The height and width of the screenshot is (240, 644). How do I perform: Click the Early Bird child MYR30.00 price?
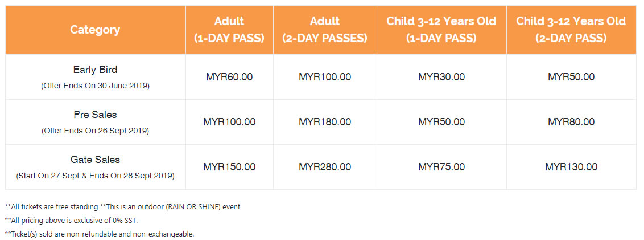coord(441,77)
